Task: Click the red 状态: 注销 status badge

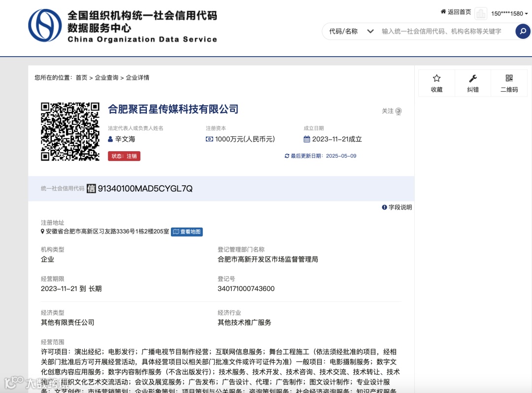Action: (x=124, y=156)
